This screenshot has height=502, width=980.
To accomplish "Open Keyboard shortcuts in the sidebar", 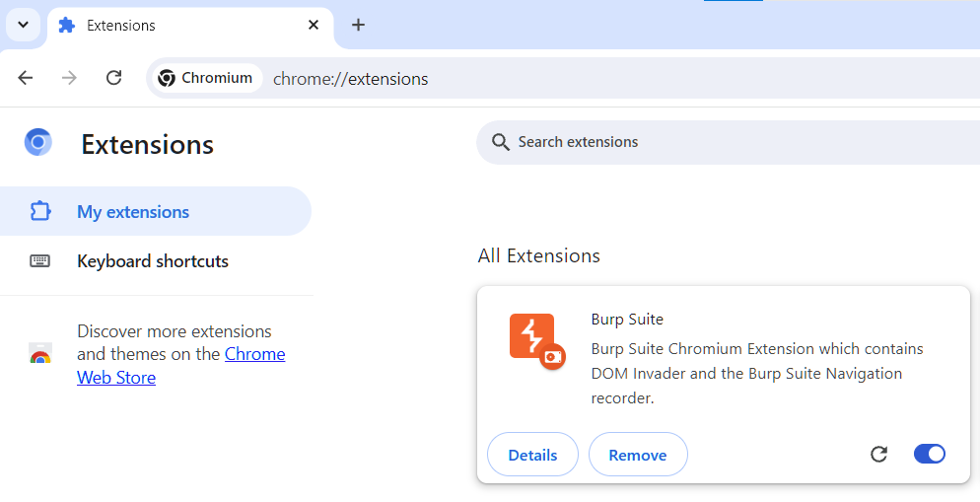I will (156, 260).
